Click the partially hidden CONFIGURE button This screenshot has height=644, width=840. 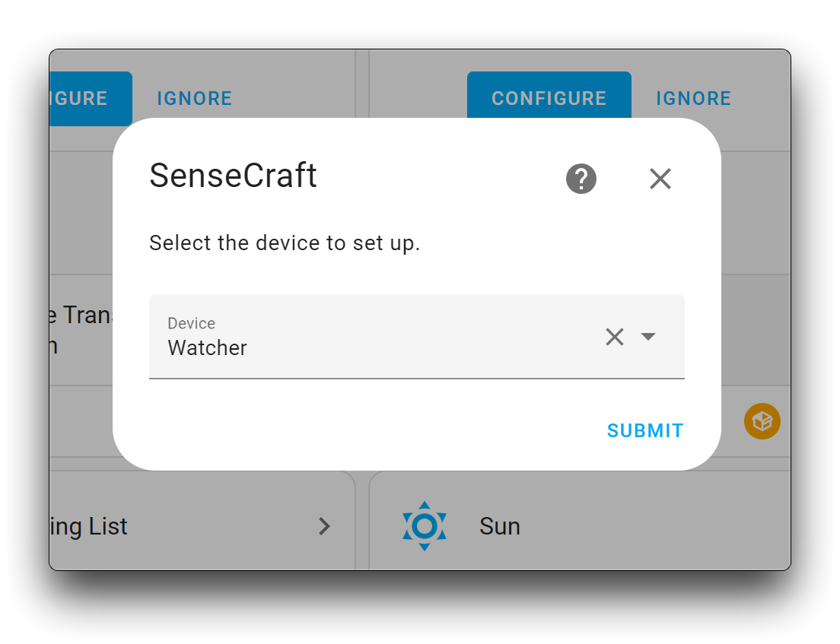tap(91, 99)
